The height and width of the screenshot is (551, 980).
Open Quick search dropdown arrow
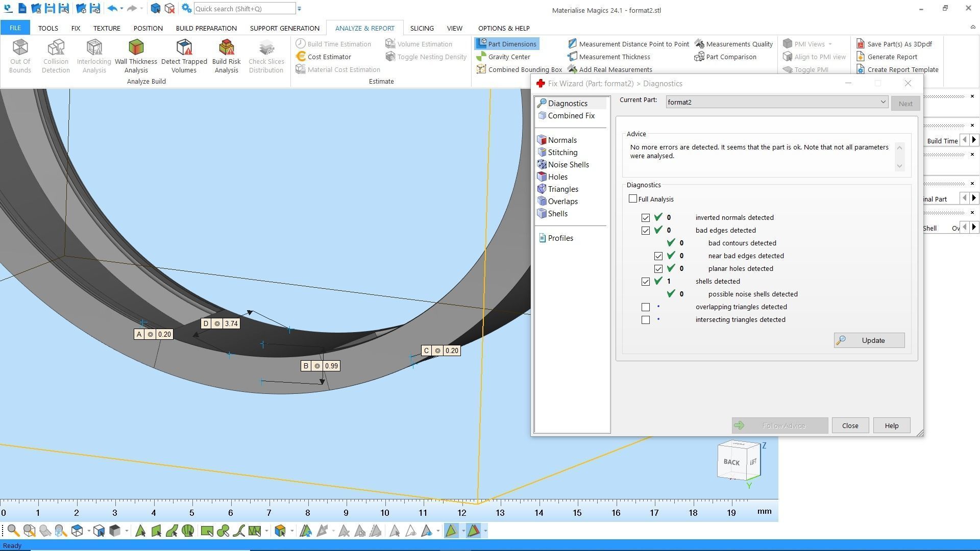point(300,9)
